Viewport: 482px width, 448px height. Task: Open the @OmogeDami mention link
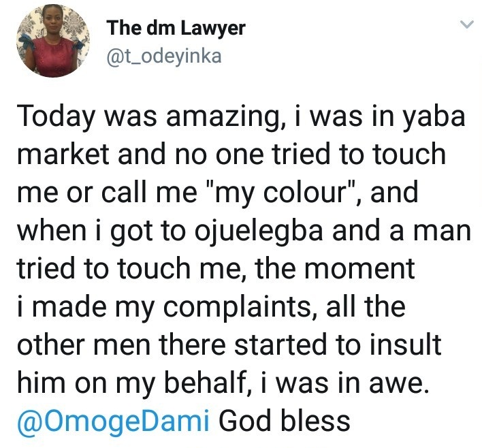click(x=113, y=421)
